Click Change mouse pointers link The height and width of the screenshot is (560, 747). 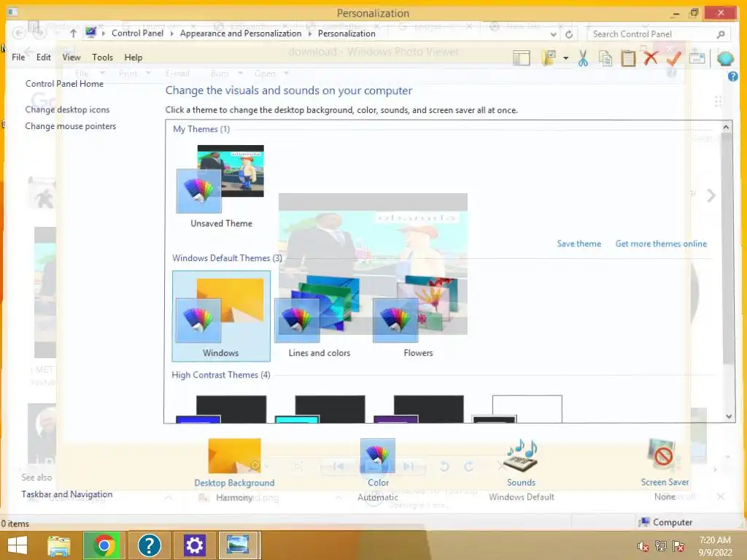(x=71, y=126)
